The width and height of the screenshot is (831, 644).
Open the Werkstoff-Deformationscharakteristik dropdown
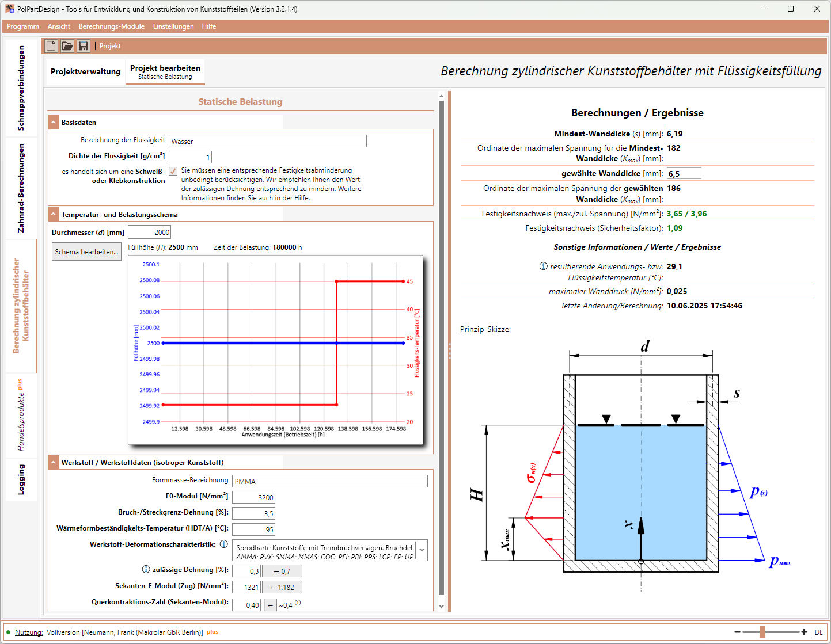[x=422, y=550]
